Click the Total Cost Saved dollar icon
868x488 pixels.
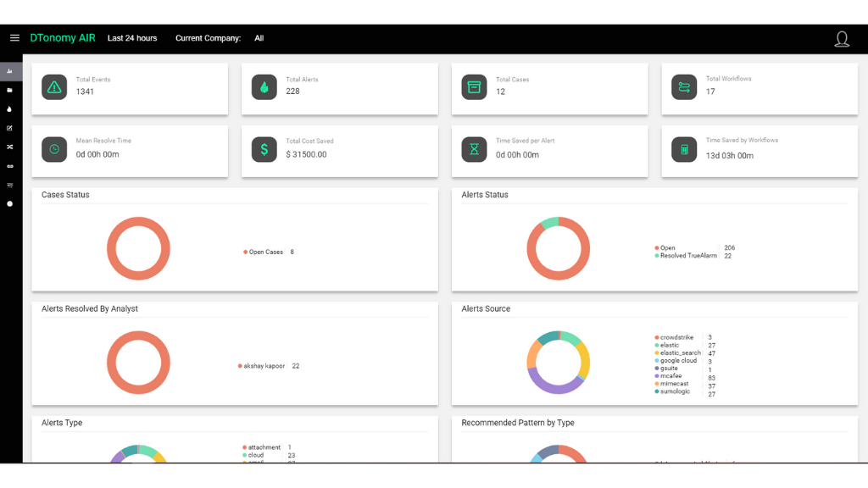[x=264, y=149]
